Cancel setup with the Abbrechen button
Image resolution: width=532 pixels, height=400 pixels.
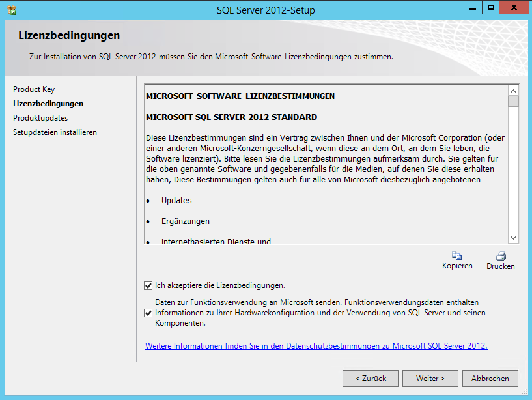click(490, 378)
